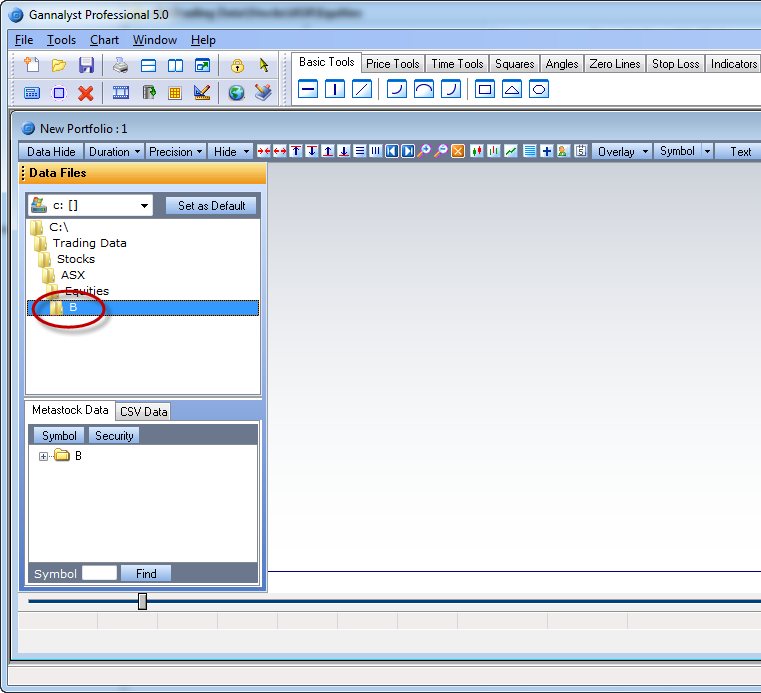Click the New document icon
This screenshot has width=761, height=693.
tap(32, 65)
